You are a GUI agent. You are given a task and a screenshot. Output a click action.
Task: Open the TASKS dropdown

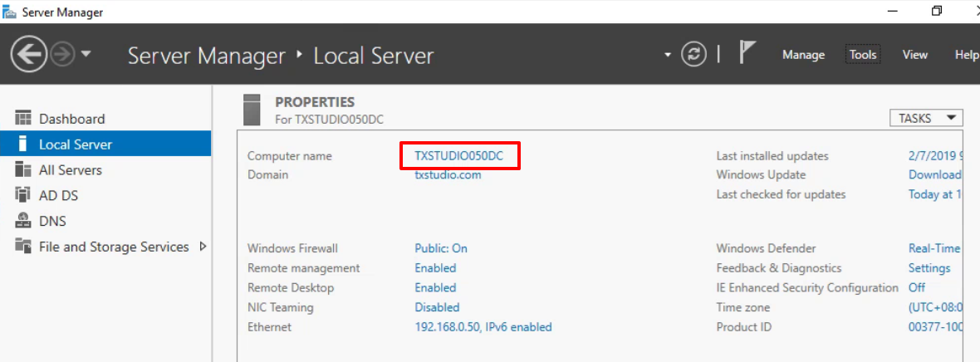tap(928, 118)
